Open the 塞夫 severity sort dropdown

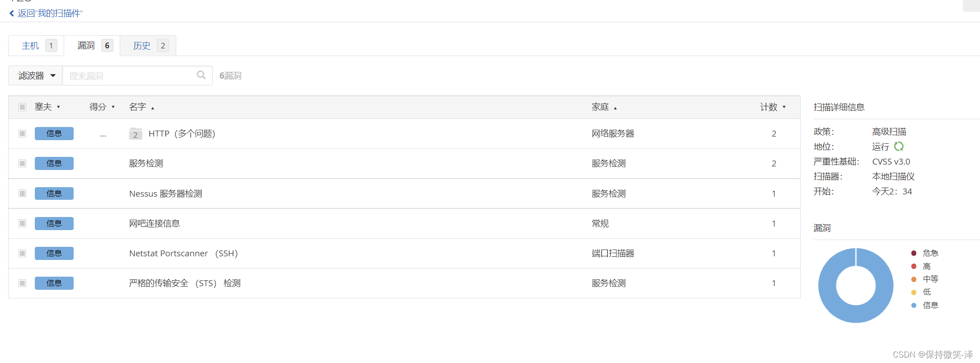(58, 107)
